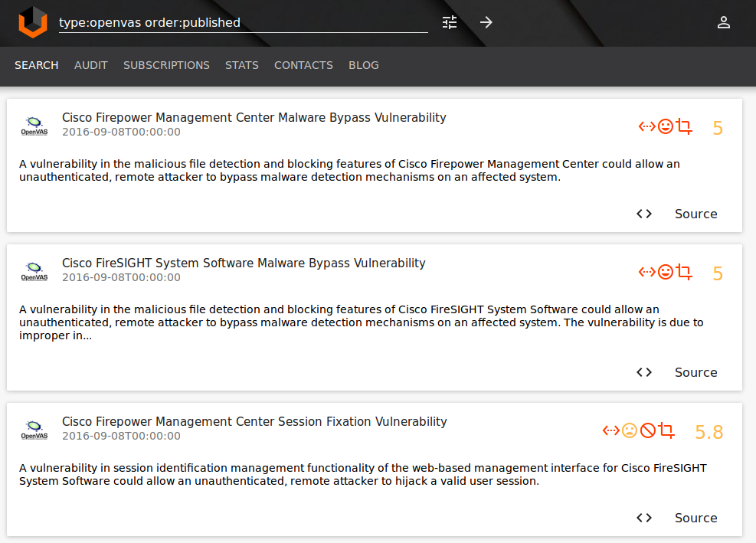Open Cisco Firepower Session Fixation Vulnerability title

pyautogui.click(x=254, y=422)
